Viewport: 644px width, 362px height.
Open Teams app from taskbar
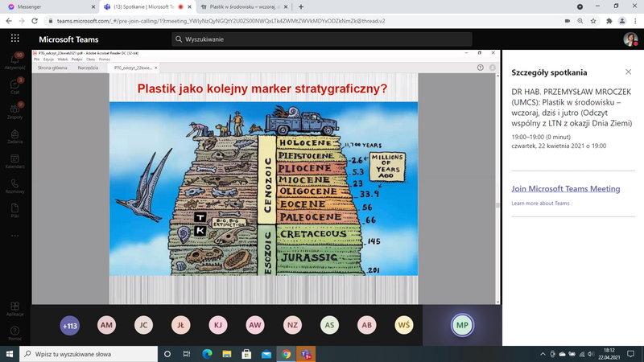(306, 354)
